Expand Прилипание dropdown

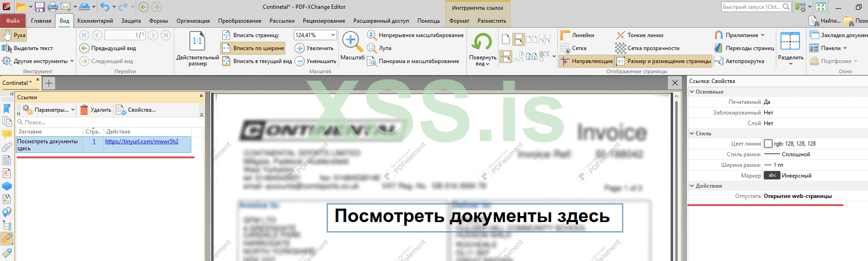click(739, 35)
